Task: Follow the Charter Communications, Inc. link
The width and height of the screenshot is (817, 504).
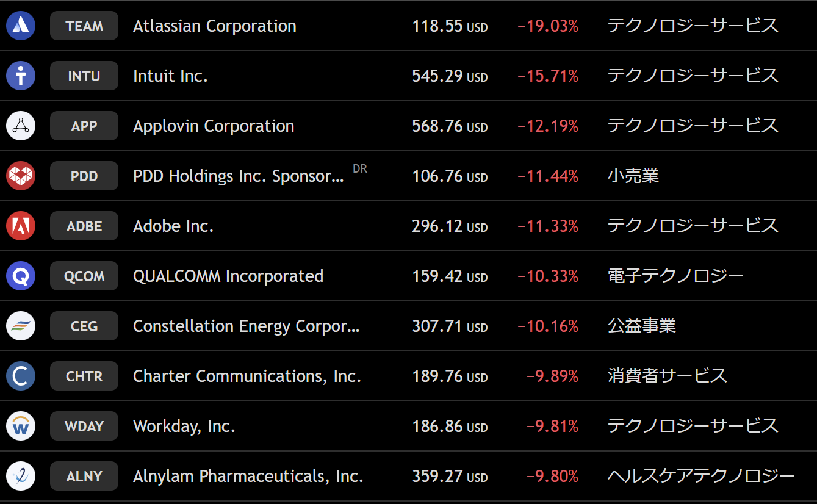Action: coord(247,376)
